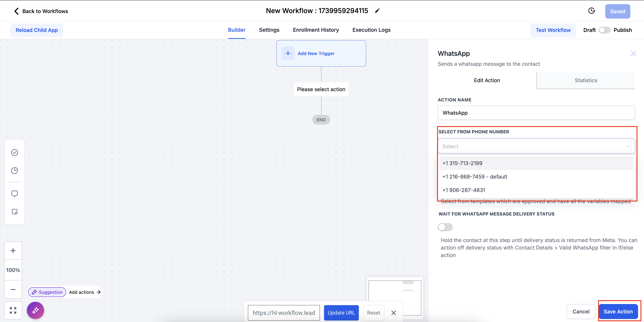Toggle the Draft/Publish switch

605,30
